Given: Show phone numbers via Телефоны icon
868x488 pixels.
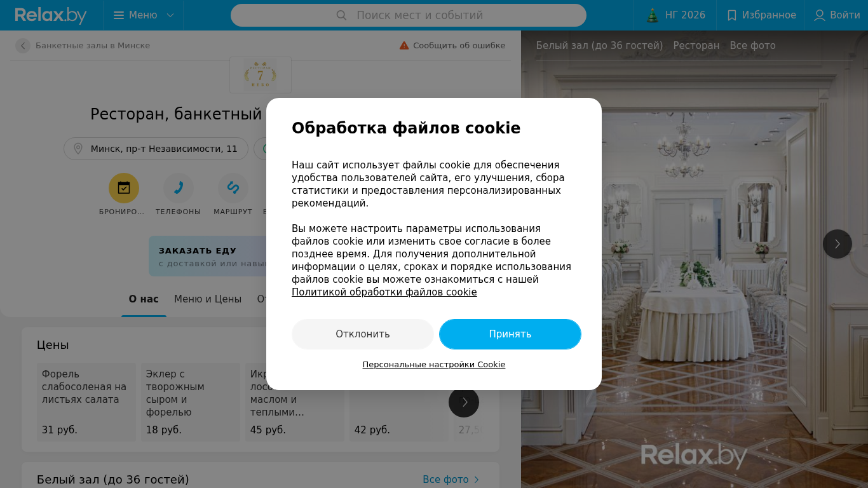Looking at the screenshot, I should [179, 188].
